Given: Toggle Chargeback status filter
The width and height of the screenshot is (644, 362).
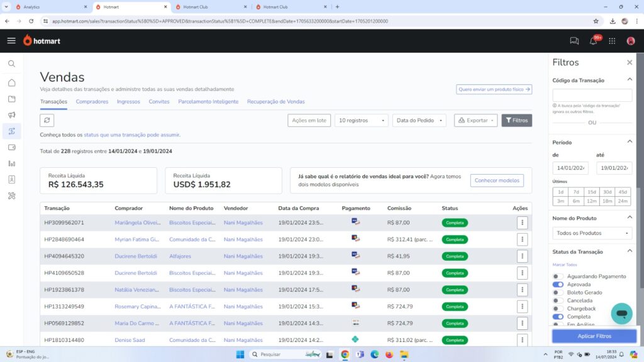Looking at the screenshot, I should [557, 309].
